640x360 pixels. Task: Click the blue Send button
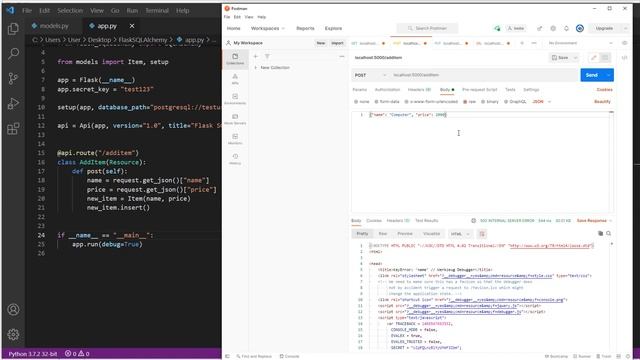tap(592, 75)
